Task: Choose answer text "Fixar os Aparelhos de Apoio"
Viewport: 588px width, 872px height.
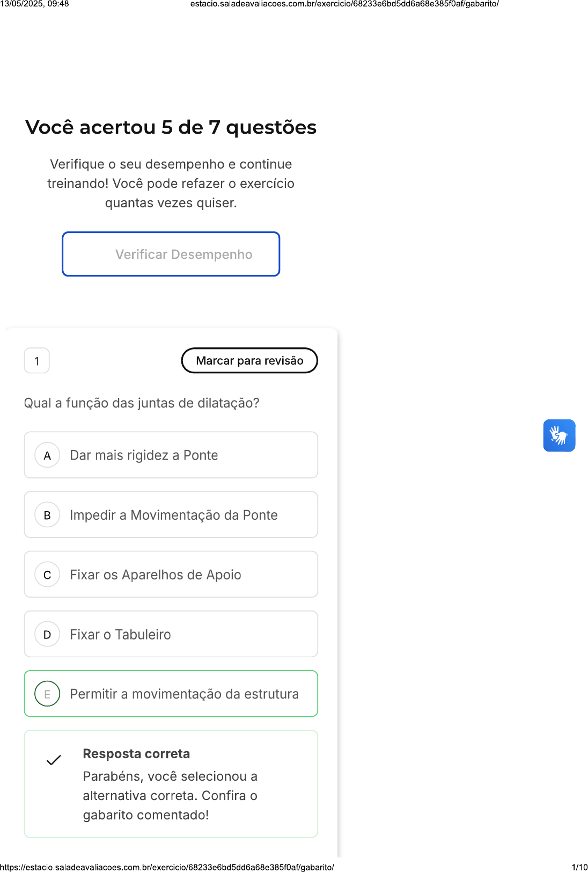Action: pos(156,575)
